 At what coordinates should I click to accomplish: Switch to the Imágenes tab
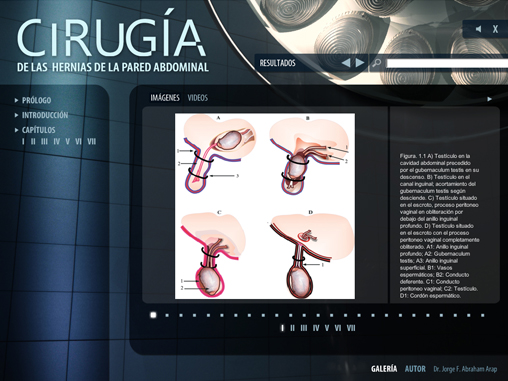pyautogui.click(x=165, y=98)
